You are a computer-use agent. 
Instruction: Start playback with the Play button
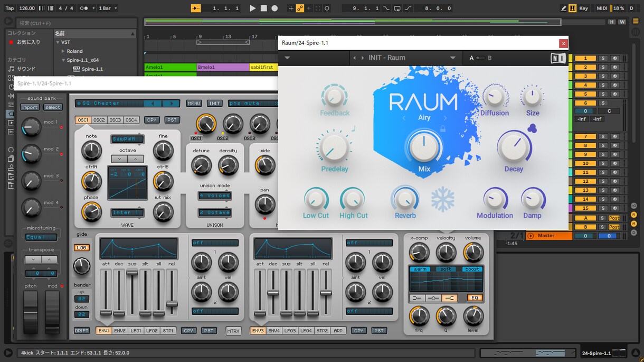(252, 8)
